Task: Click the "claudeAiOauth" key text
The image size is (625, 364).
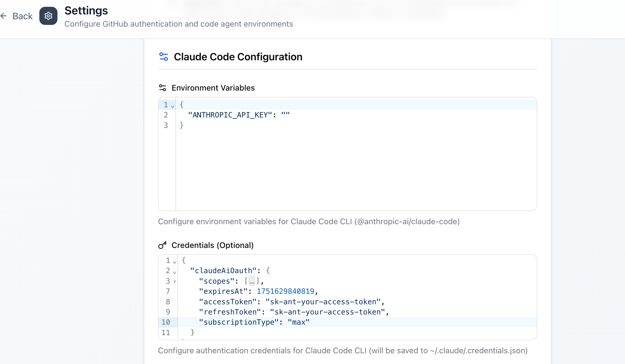Action: (223, 271)
